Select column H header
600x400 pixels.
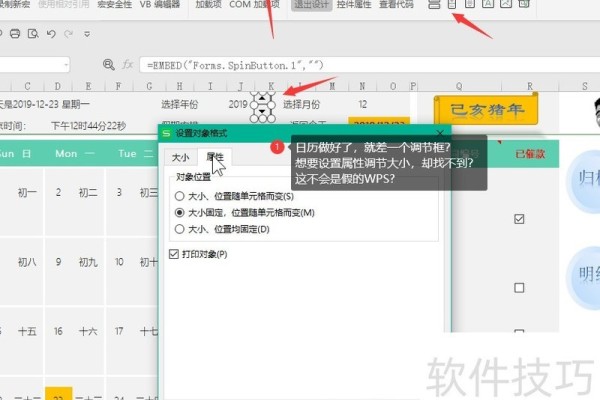pyautogui.click(x=179, y=86)
